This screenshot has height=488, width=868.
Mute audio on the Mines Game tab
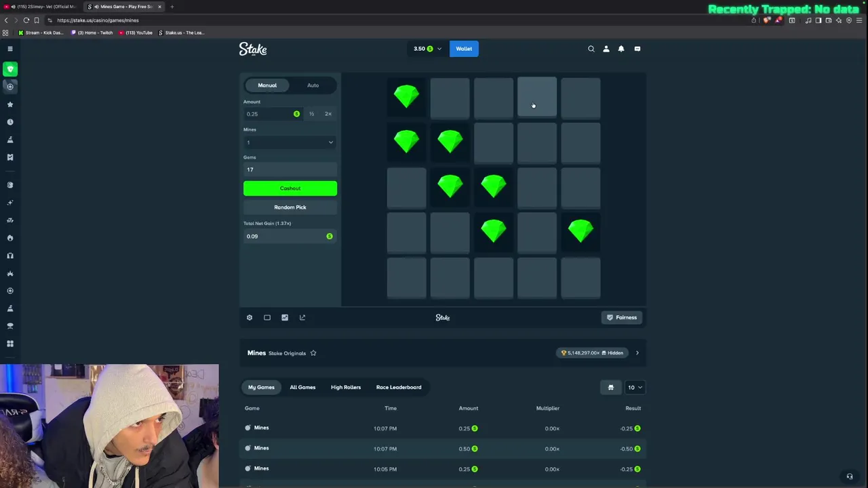point(96,7)
